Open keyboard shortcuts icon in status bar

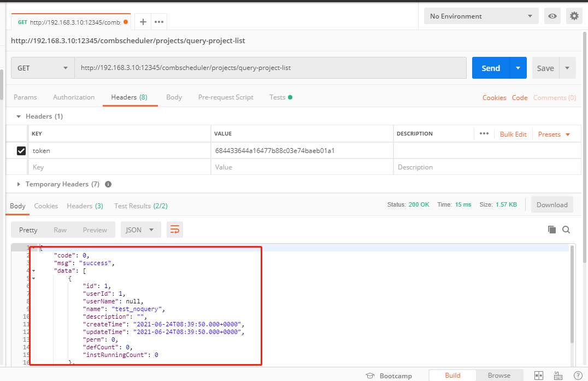point(558,376)
